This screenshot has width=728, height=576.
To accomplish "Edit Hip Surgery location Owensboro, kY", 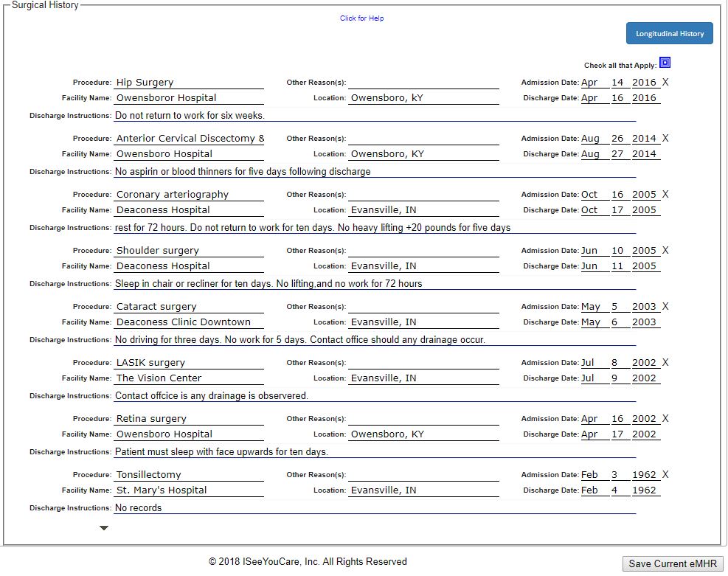I will [x=424, y=98].
